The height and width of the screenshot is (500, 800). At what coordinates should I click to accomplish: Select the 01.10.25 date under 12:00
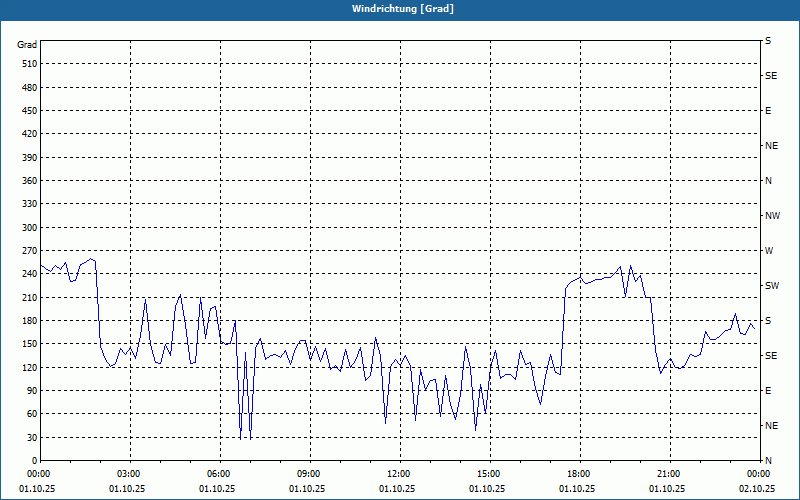[396, 489]
